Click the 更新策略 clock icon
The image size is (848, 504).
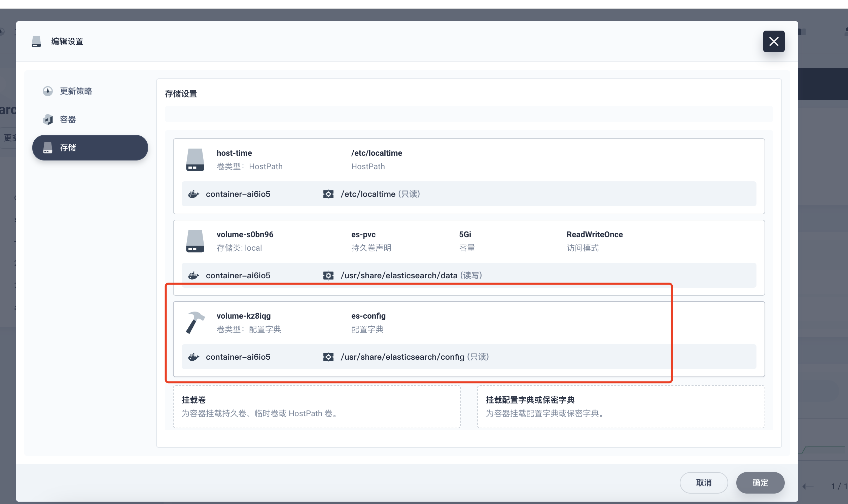pos(47,91)
